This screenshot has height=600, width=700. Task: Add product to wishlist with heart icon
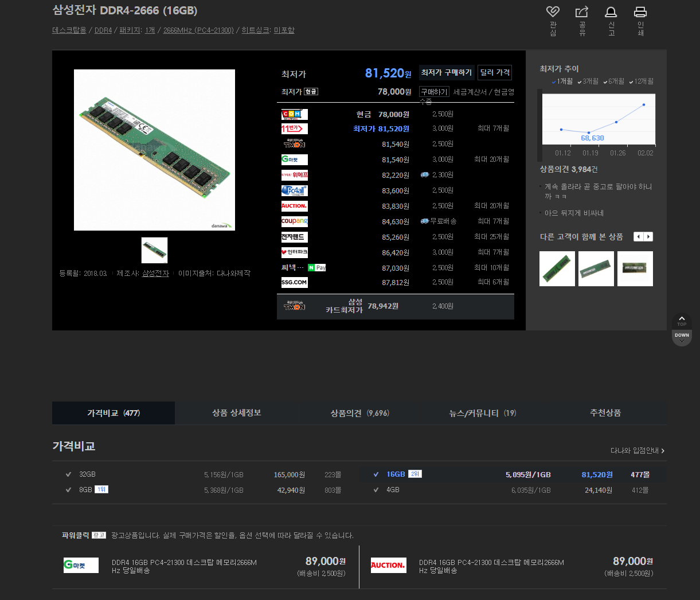pos(553,11)
